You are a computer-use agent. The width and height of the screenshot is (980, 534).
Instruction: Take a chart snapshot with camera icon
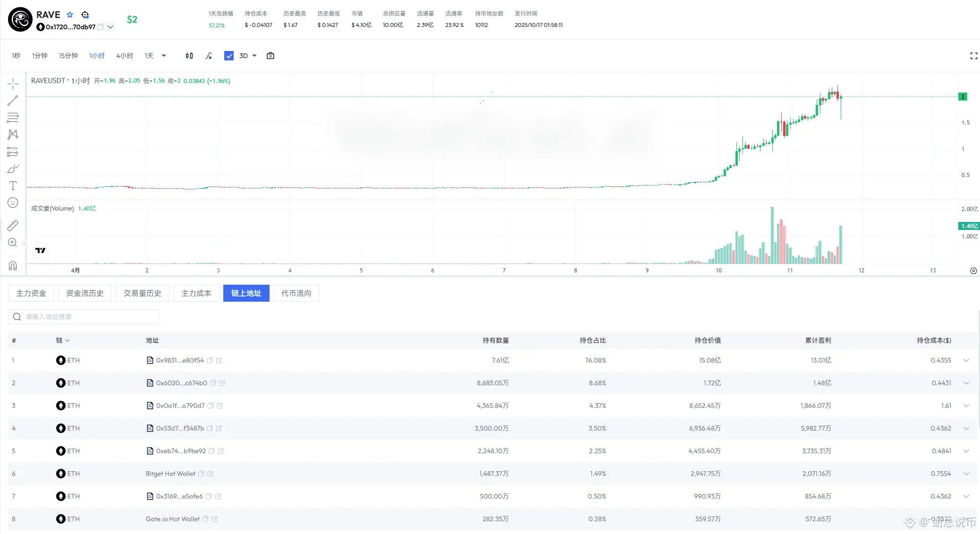(x=270, y=56)
